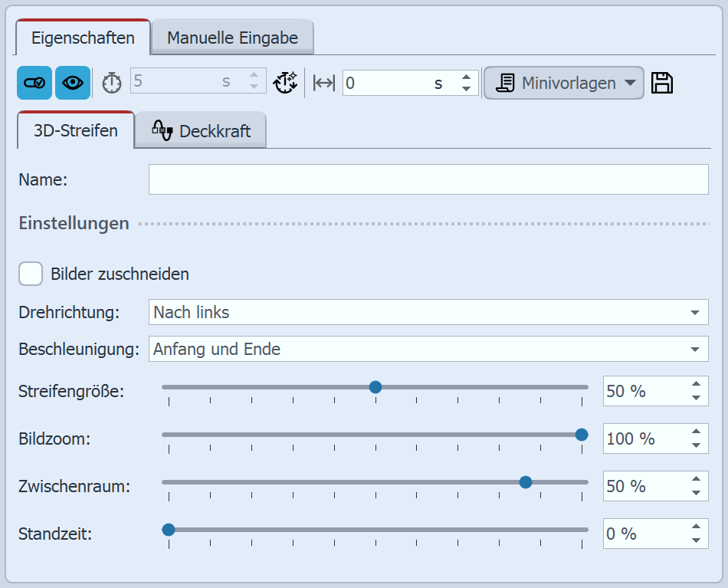Click the curve icon on Deckkraft tab
Viewport: 728px width, 588px height.
coord(162,130)
